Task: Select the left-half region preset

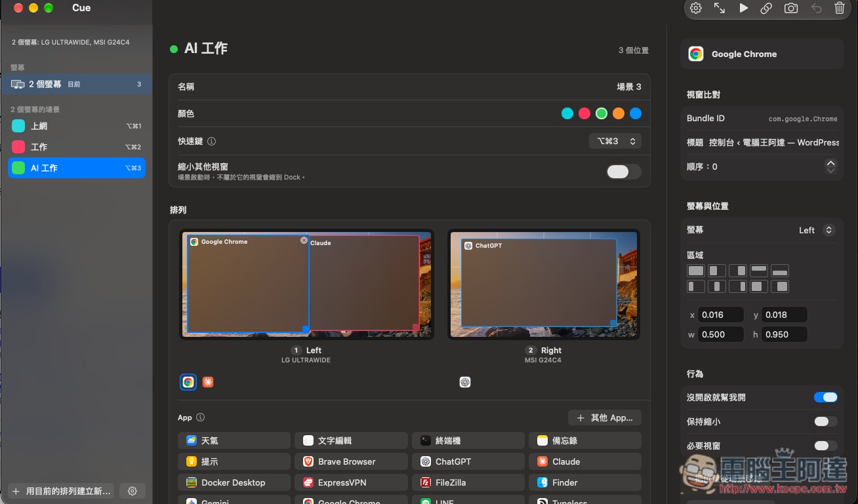Action: point(717,271)
